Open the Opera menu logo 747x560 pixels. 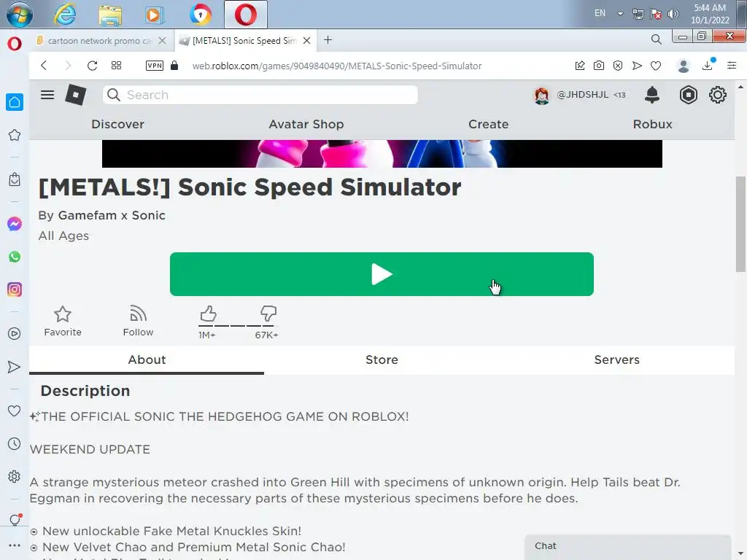pyautogui.click(x=15, y=44)
